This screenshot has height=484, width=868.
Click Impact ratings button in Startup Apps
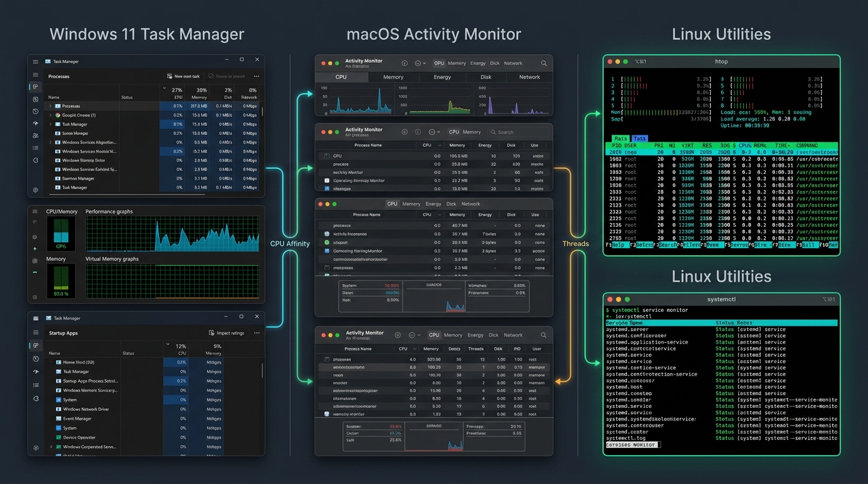pyautogui.click(x=226, y=333)
